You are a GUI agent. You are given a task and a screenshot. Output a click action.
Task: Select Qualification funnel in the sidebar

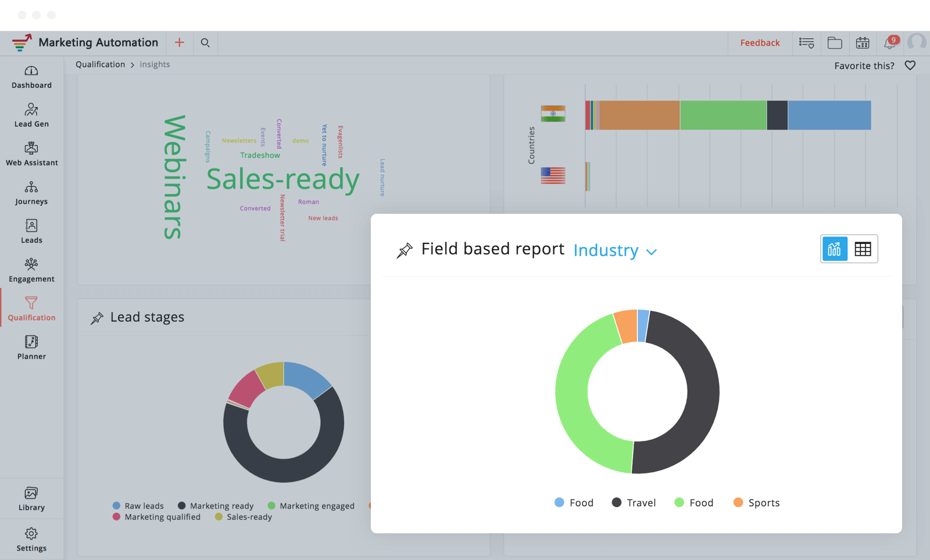coord(31,309)
